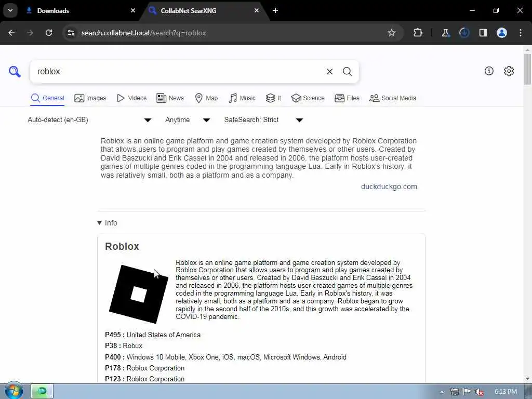Open the Anytime time range dropdown
This screenshot has height=399, width=532.
click(188, 120)
